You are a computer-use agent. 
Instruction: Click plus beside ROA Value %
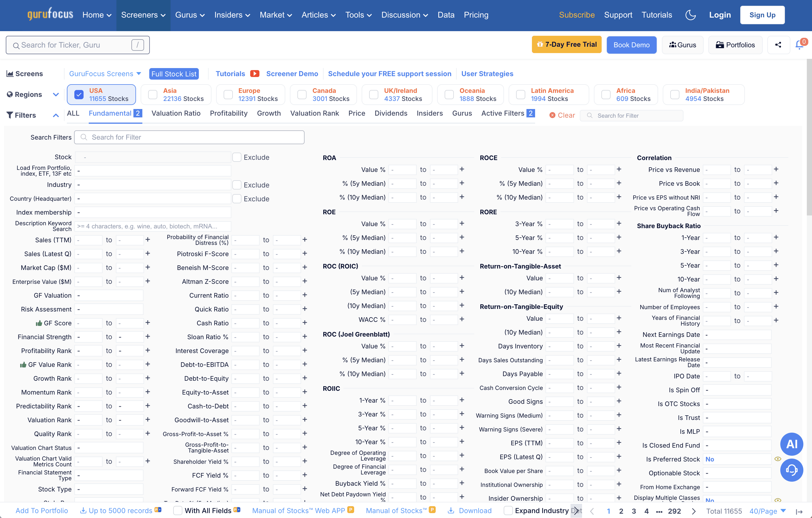pyautogui.click(x=462, y=169)
